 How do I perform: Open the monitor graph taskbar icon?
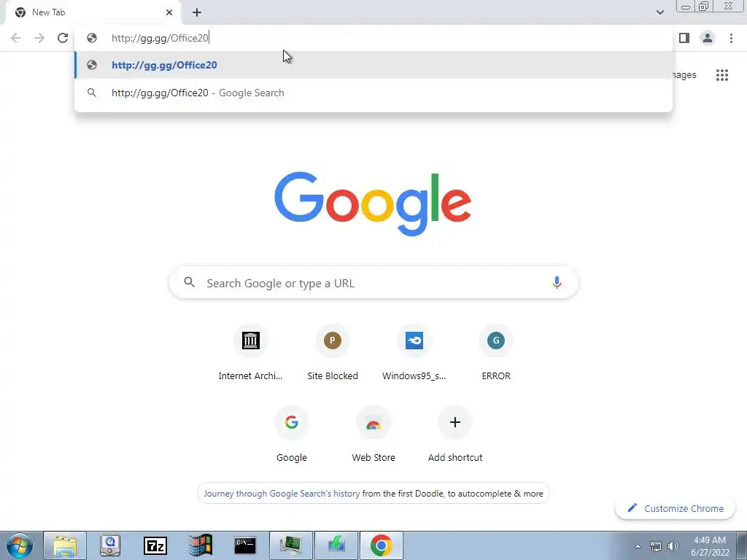pyautogui.click(x=290, y=545)
